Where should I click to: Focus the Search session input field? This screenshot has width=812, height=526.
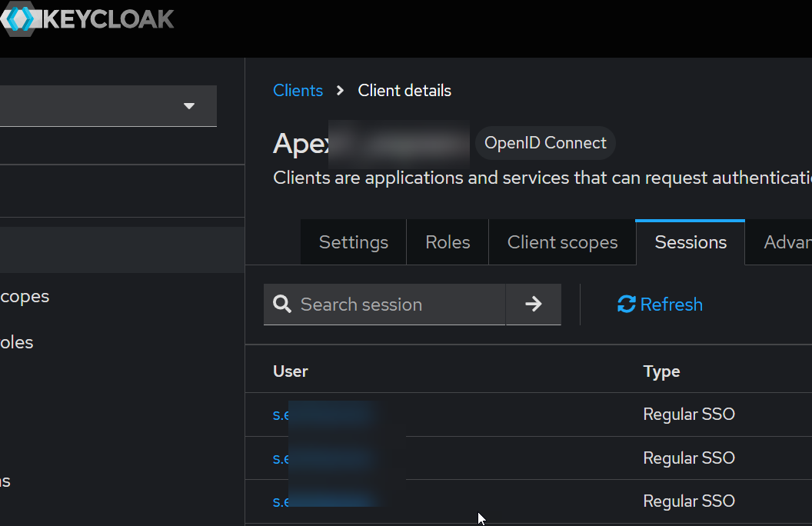[384, 305]
